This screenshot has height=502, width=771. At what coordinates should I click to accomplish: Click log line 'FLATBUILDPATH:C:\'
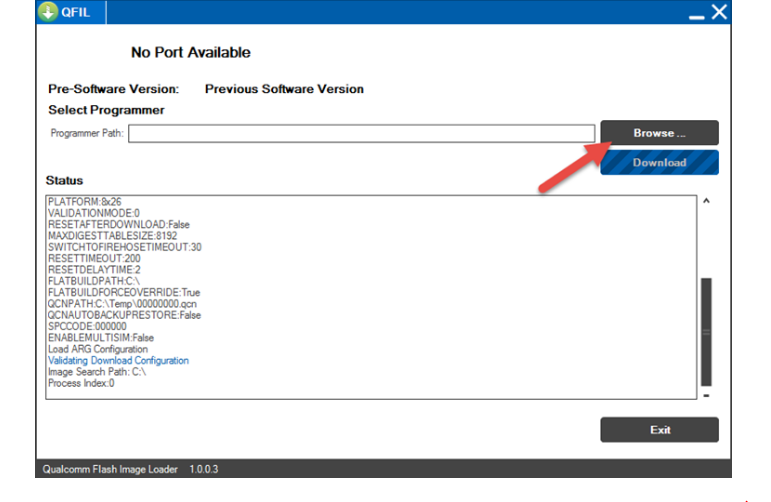pyautogui.click(x=94, y=281)
